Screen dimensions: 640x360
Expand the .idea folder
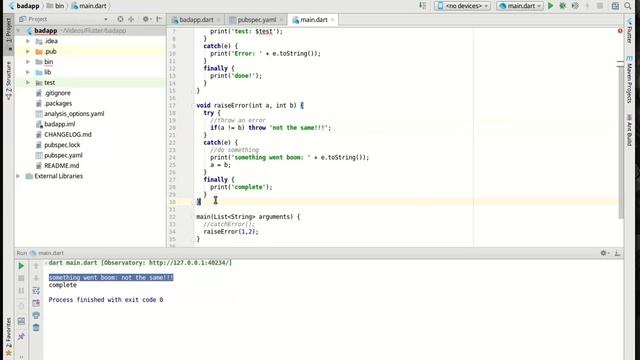pos(28,41)
